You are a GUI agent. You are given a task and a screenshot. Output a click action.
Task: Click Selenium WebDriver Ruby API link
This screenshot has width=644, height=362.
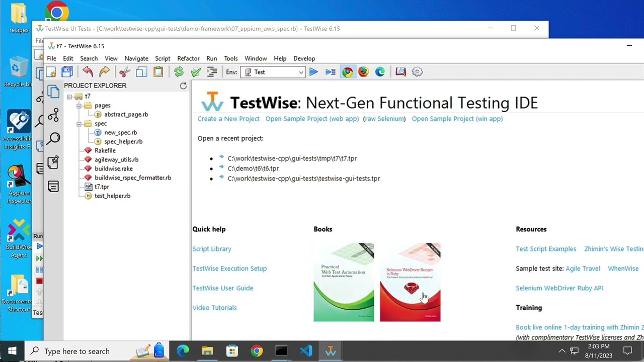tap(559, 288)
